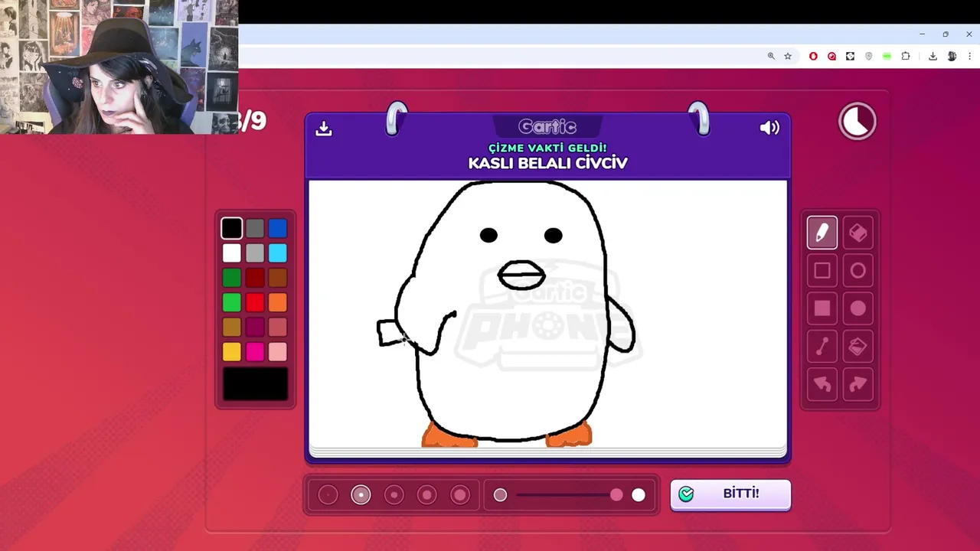980x551 pixels.
Task: Select the second brush size
Action: 361,495
